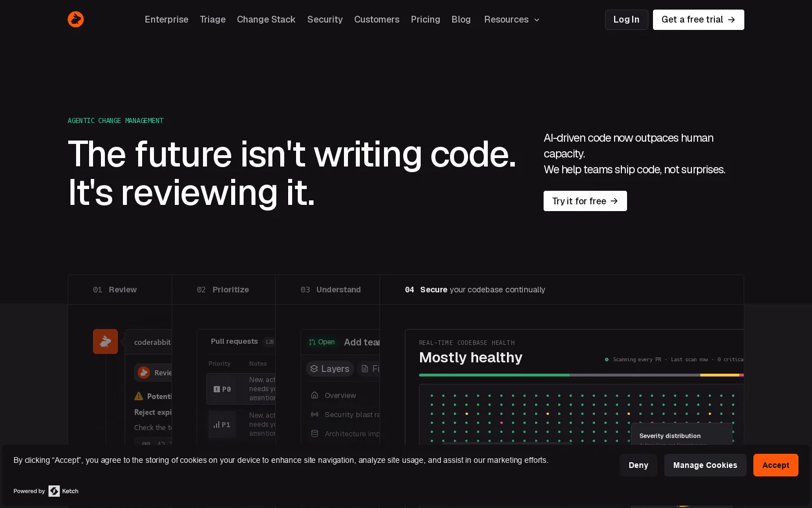Open Change Stack in navigation
Screen dimensions: 812x508
click(x=266, y=19)
